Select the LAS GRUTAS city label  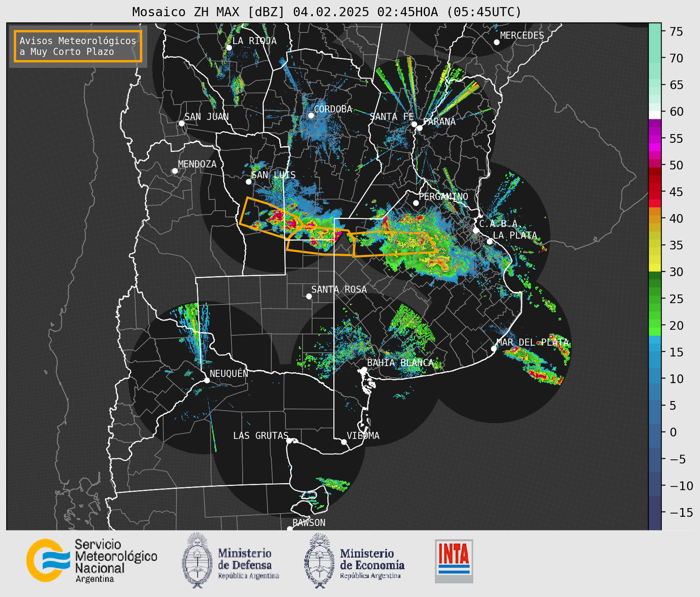click(x=261, y=436)
